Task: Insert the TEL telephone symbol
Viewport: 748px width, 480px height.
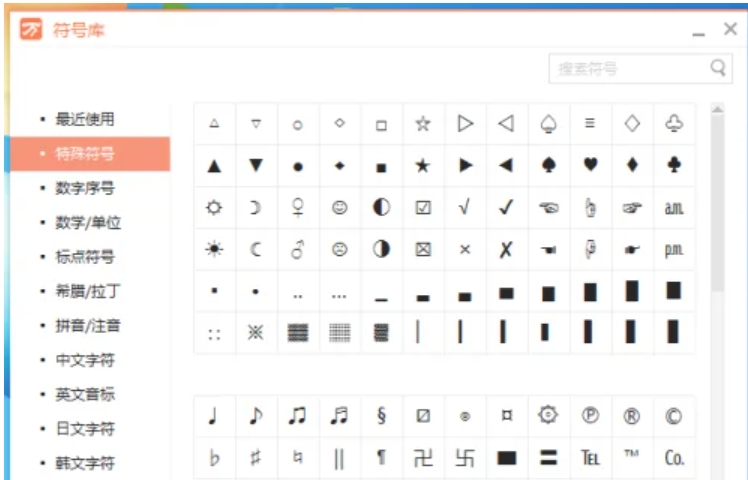Action: [x=590, y=458]
